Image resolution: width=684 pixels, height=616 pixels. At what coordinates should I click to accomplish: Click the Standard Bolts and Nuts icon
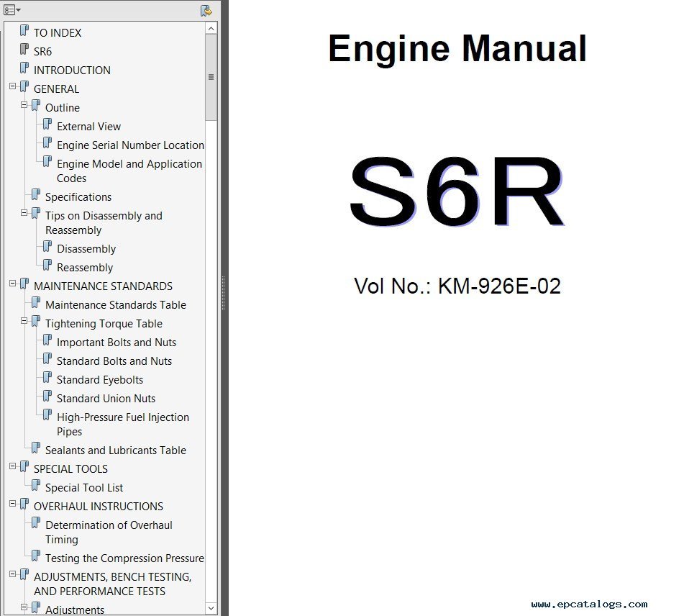(47, 359)
